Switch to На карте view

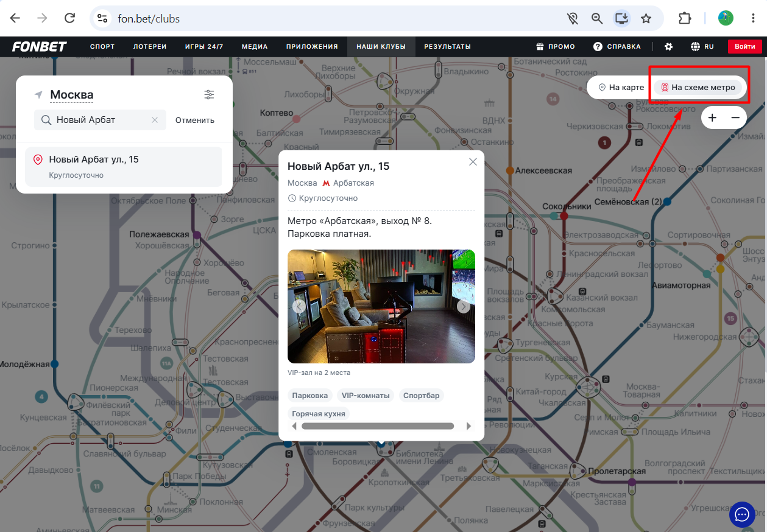click(621, 88)
